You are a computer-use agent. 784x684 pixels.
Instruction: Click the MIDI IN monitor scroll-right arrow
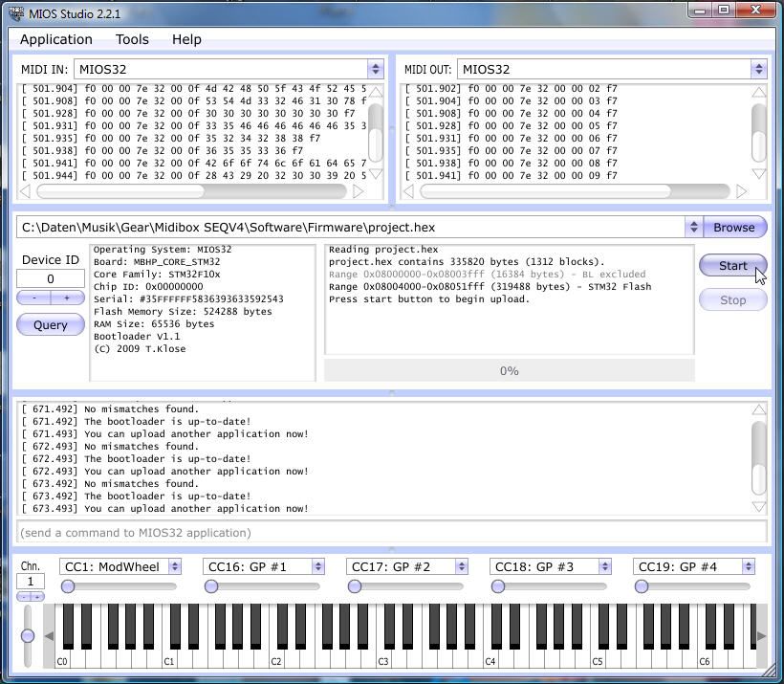pos(358,191)
